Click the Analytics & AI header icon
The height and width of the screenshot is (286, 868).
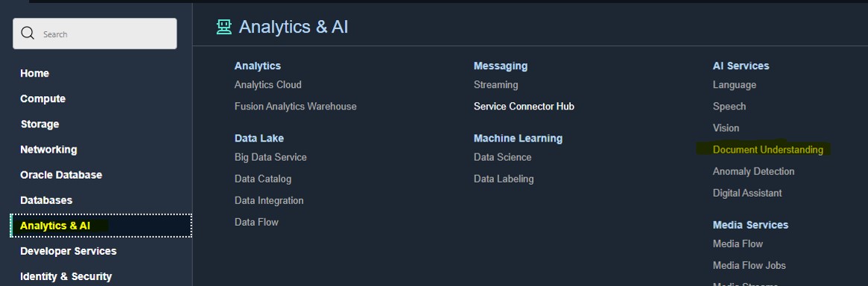click(224, 27)
